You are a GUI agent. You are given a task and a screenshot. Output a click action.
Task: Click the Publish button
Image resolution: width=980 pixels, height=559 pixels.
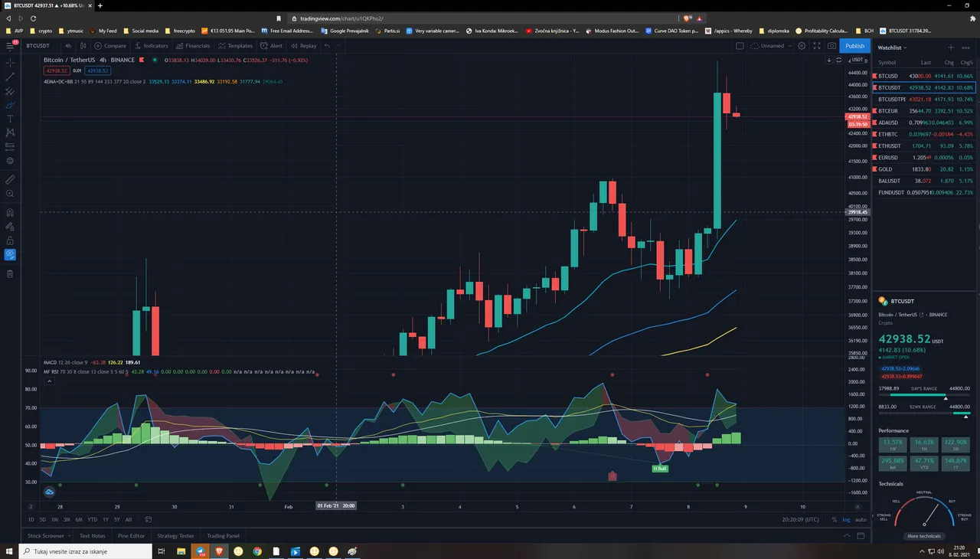coord(854,46)
